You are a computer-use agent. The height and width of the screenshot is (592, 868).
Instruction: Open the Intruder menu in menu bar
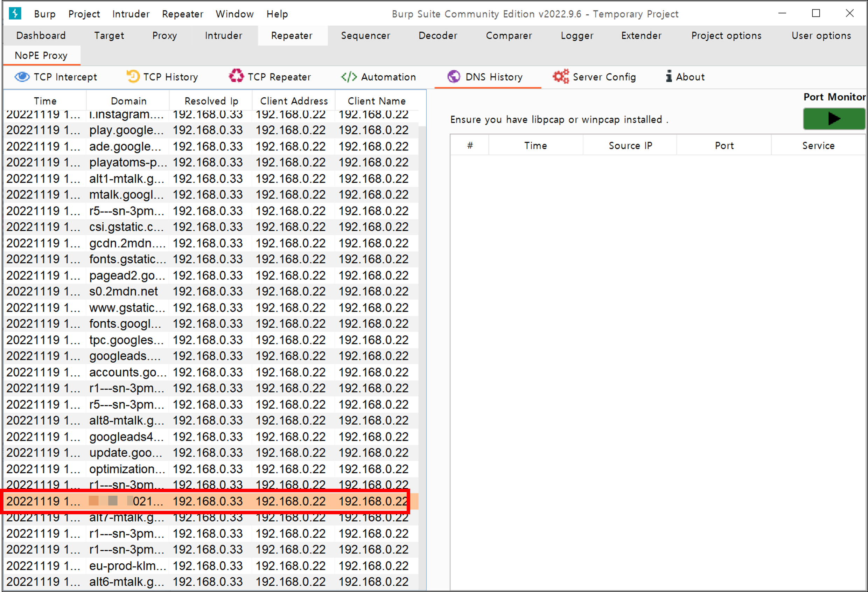click(x=131, y=14)
